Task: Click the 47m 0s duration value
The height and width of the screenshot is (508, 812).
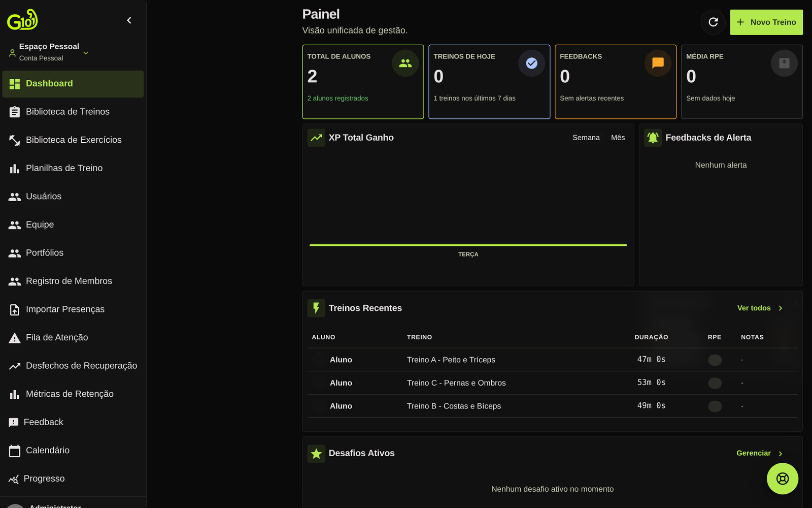Action: pyautogui.click(x=651, y=360)
